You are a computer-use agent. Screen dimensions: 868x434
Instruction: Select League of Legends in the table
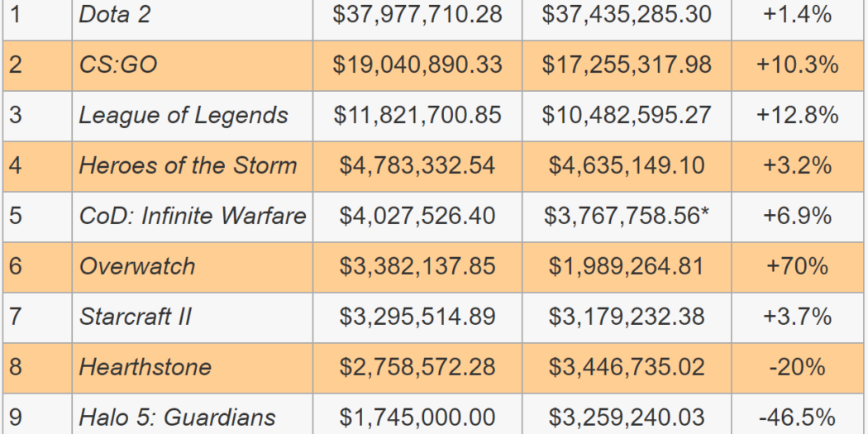[x=184, y=115]
